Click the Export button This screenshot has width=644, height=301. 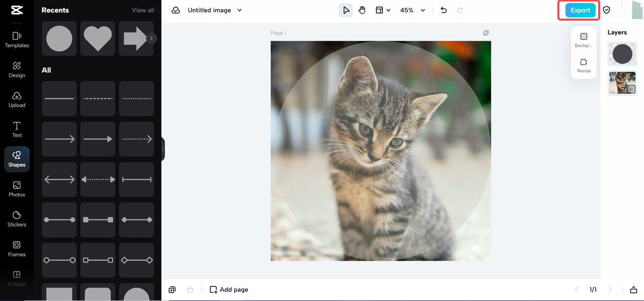coord(580,10)
